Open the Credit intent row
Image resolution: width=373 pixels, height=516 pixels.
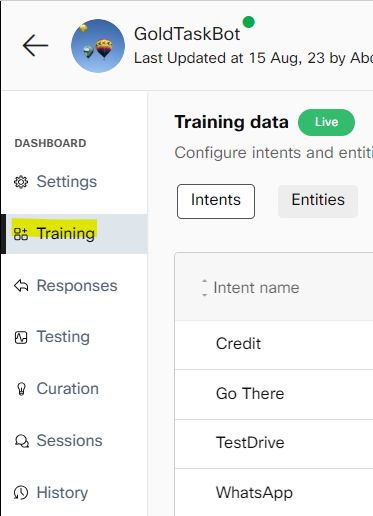pyautogui.click(x=274, y=345)
